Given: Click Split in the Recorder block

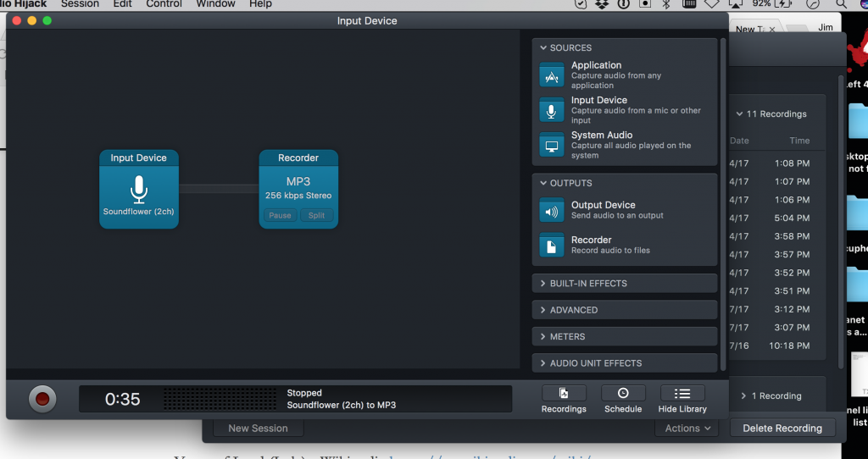Looking at the screenshot, I should [317, 215].
